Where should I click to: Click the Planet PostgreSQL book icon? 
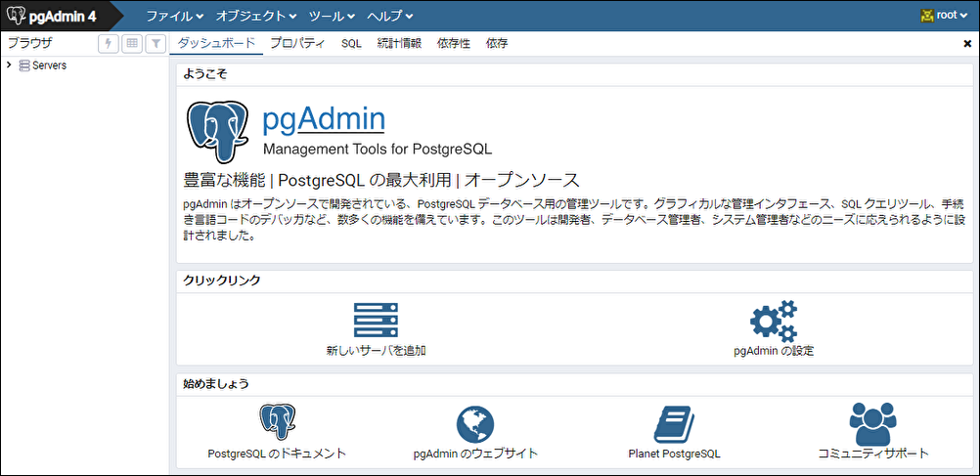coord(674,423)
